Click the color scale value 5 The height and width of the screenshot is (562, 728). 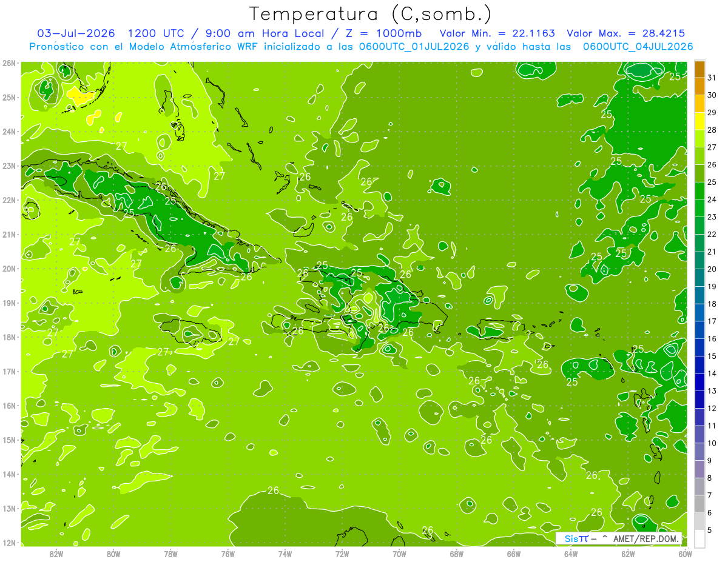[710, 530]
